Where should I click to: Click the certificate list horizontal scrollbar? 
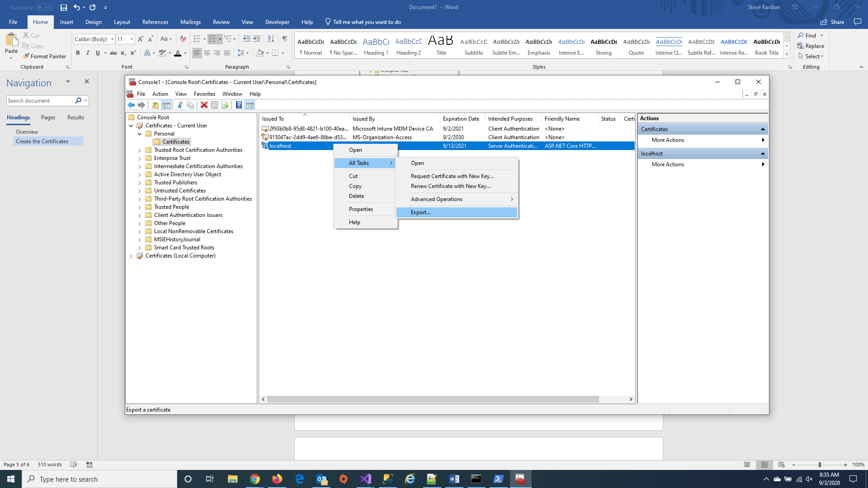(x=433, y=399)
